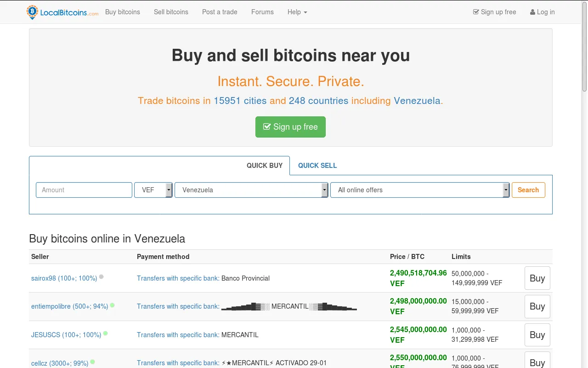Image resolution: width=588 pixels, height=368 pixels.
Task: Click the status dot next to sairox98
Action: pyautogui.click(x=102, y=277)
